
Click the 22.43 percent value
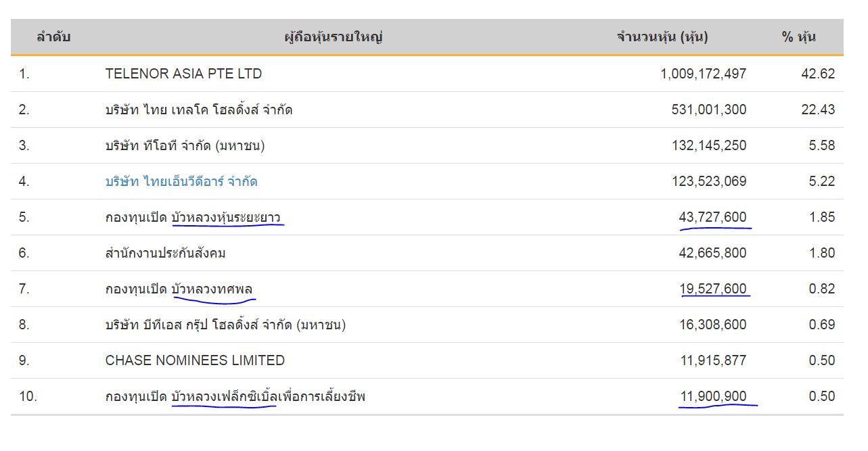pyautogui.click(x=818, y=110)
